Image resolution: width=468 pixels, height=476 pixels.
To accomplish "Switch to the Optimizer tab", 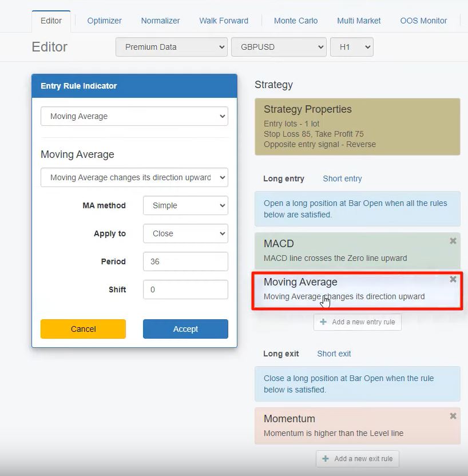I will 104,21.
